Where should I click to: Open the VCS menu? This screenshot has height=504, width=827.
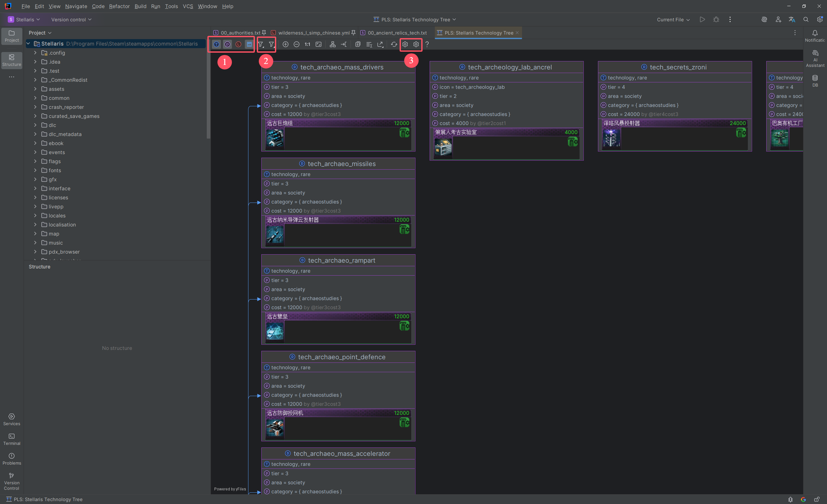click(188, 6)
